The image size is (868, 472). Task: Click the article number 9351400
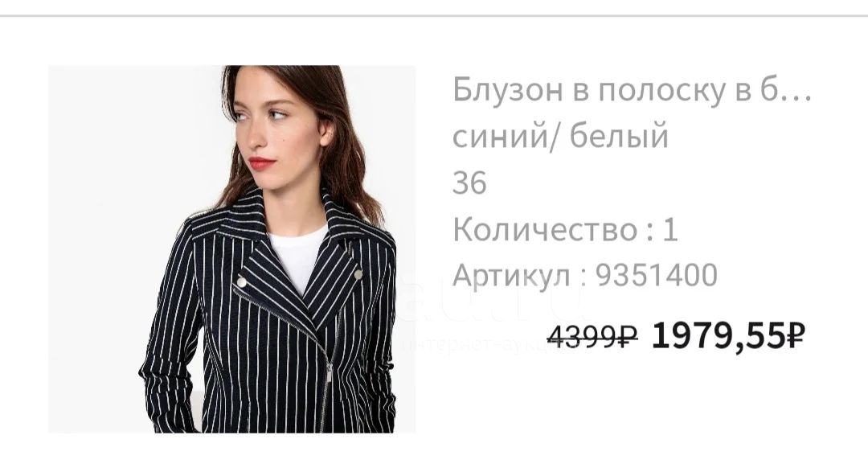point(657,275)
